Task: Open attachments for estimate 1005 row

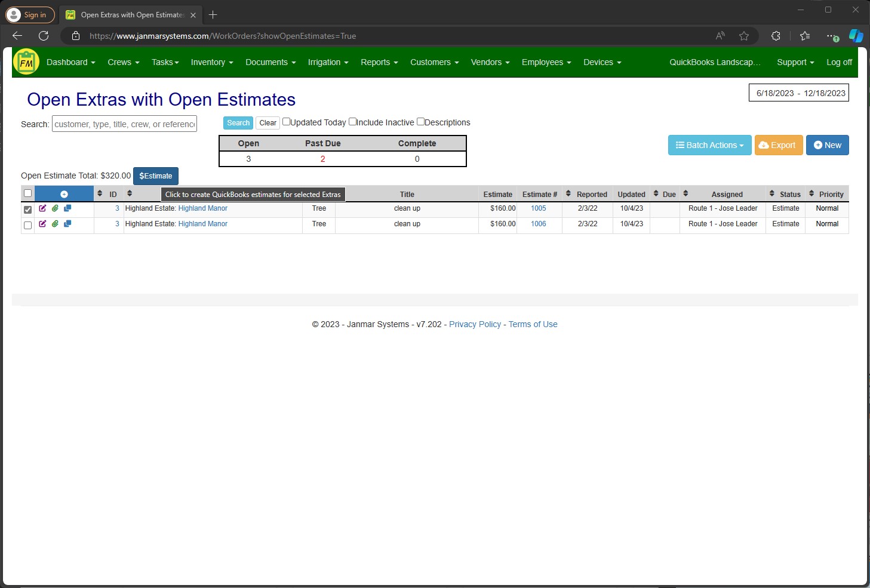Action: (55, 208)
